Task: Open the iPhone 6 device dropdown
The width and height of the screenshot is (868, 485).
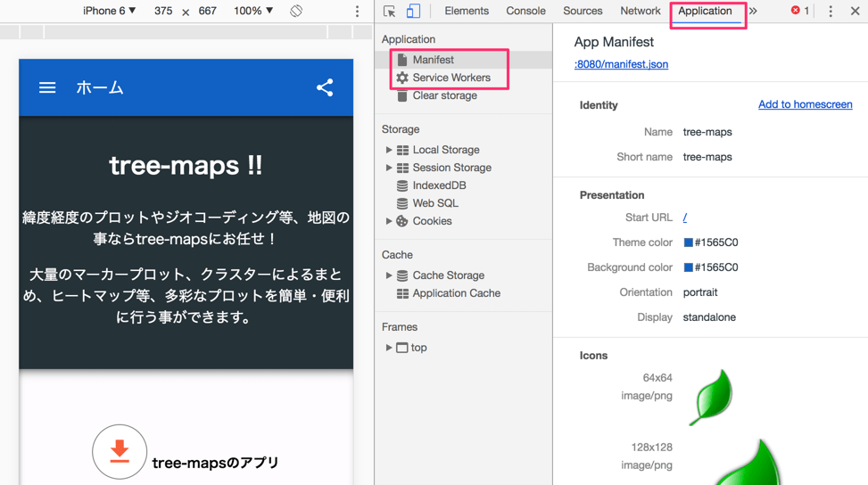Action: [x=109, y=11]
